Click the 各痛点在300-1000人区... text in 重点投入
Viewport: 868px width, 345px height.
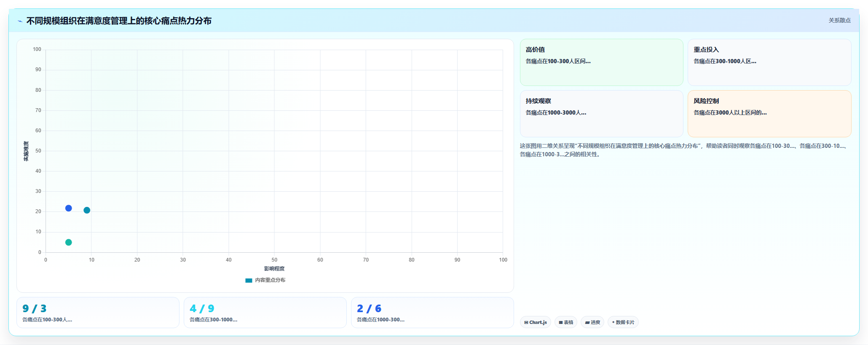point(725,62)
